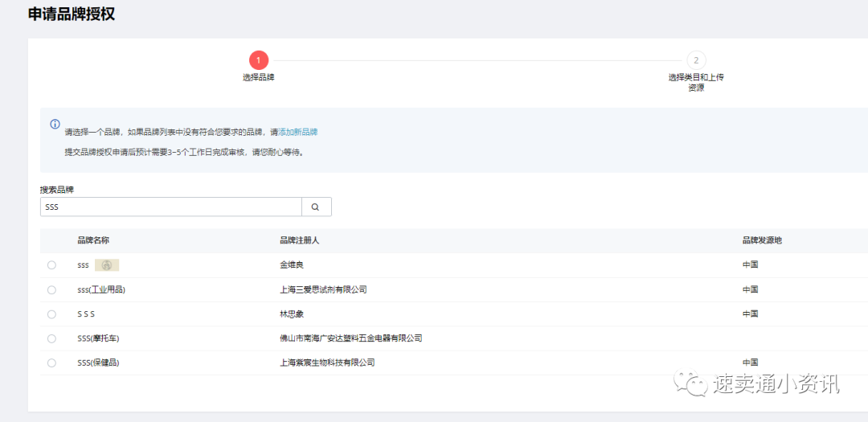The width and height of the screenshot is (868, 422).
Task: Go to the 选择类目和上传资源 step label
Action: (x=696, y=82)
